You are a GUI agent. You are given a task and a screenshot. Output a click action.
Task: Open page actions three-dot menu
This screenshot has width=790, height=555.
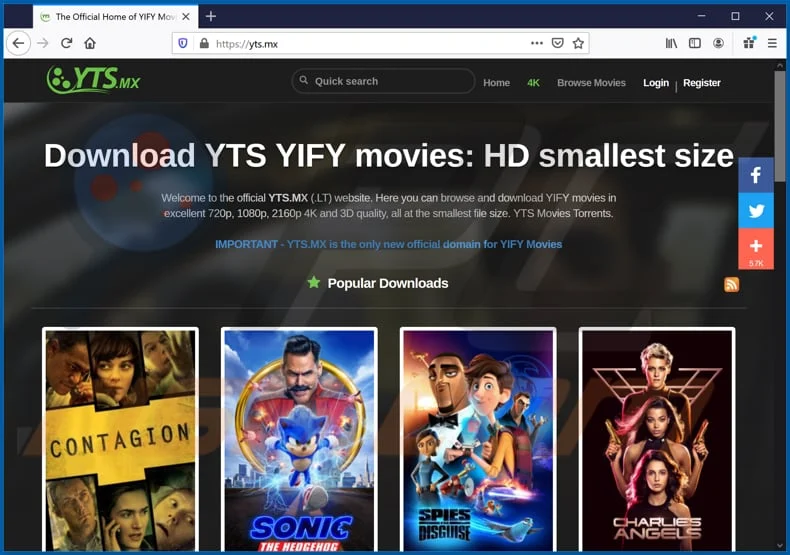[537, 43]
